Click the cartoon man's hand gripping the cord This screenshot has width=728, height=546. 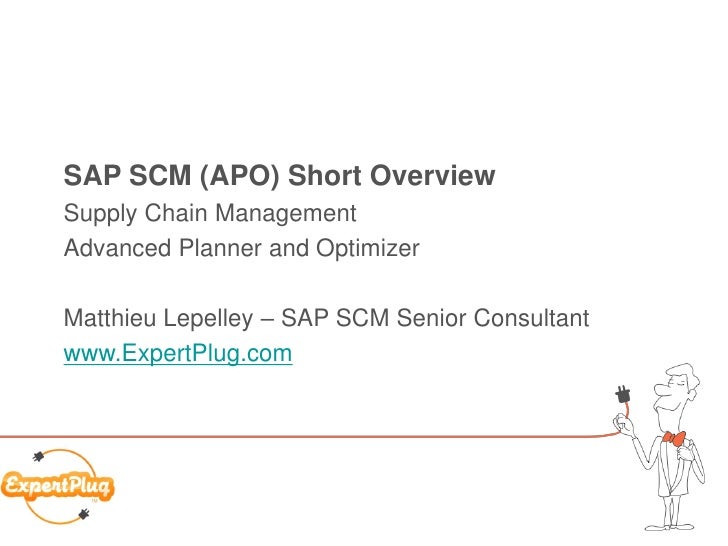[x=624, y=425]
